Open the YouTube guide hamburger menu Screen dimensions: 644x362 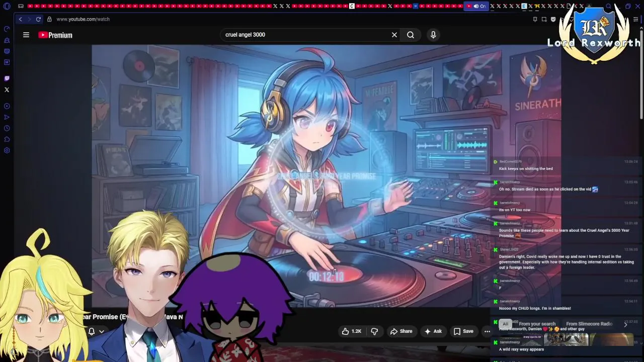tap(26, 35)
